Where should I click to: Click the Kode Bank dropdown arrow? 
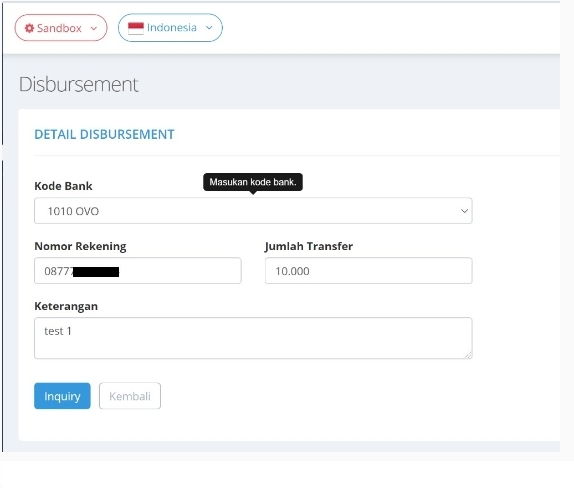click(x=464, y=211)
